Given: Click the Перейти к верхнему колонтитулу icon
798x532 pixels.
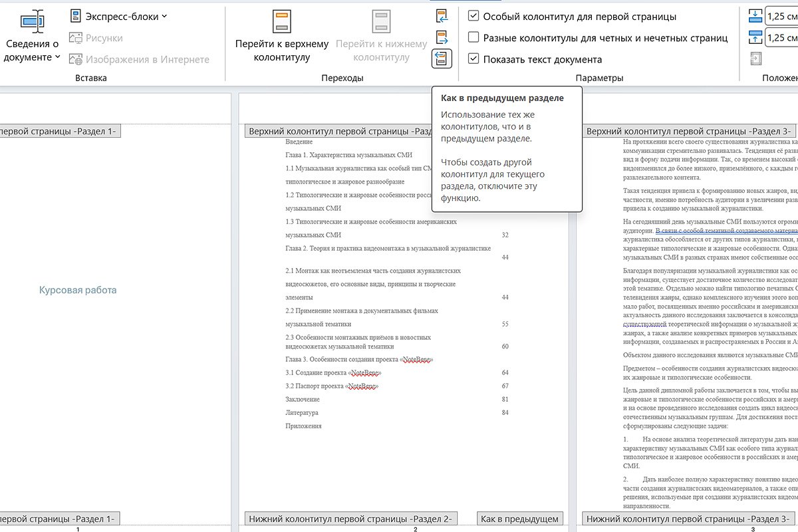Looking at the screenshot, I should 281,22.
